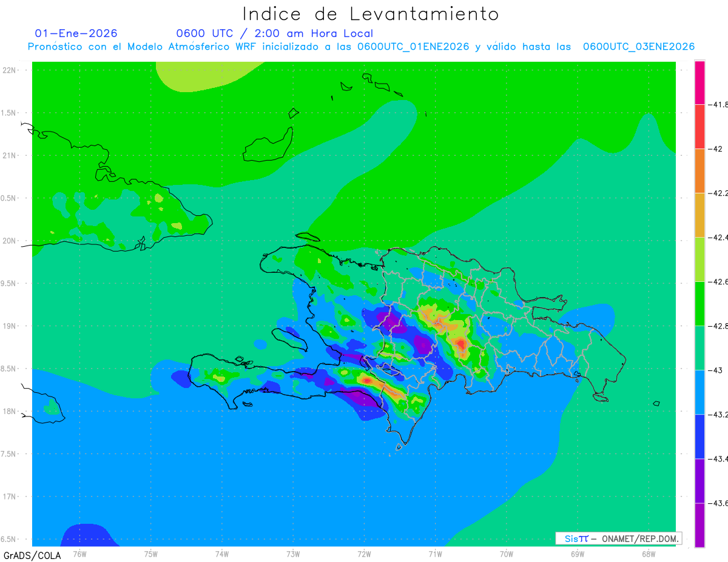
Task: Select the violet legend swatch above -43.6
Action: [699, 480]
